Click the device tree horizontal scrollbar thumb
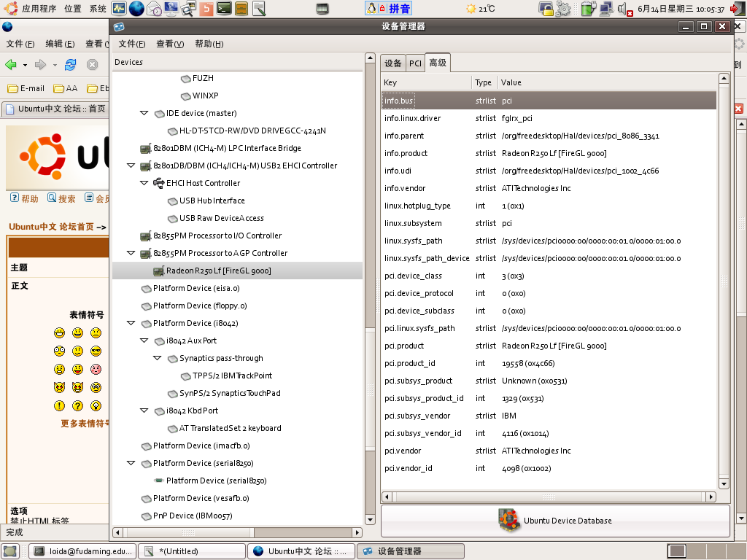This screenshot has height=560, width=747. [190, 532]
